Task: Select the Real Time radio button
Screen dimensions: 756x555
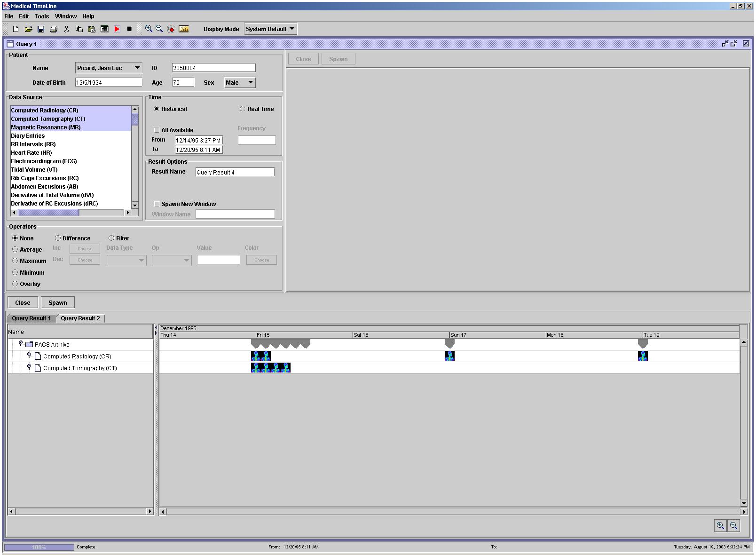Action: [243, 109]
